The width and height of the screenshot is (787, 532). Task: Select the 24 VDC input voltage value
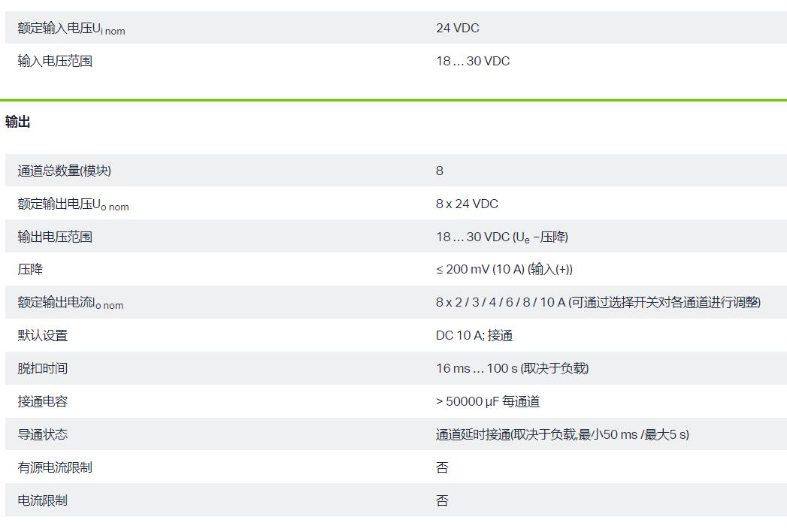tap(457, 29)
